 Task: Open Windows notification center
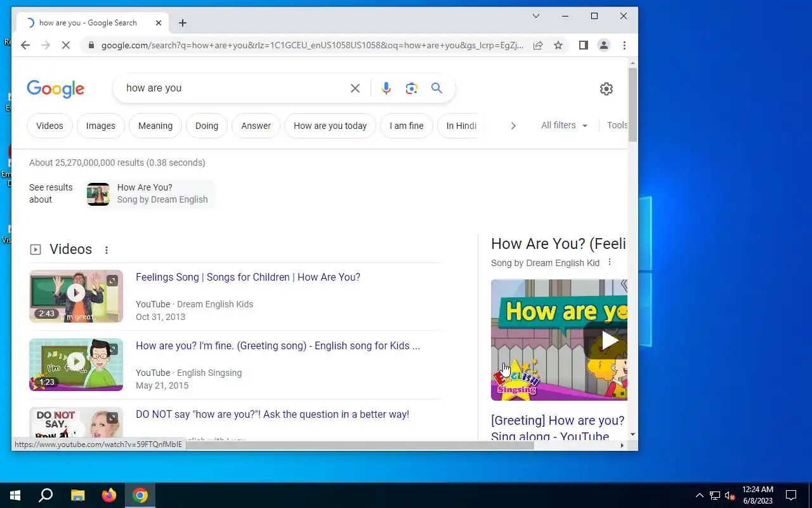[791, 495]
